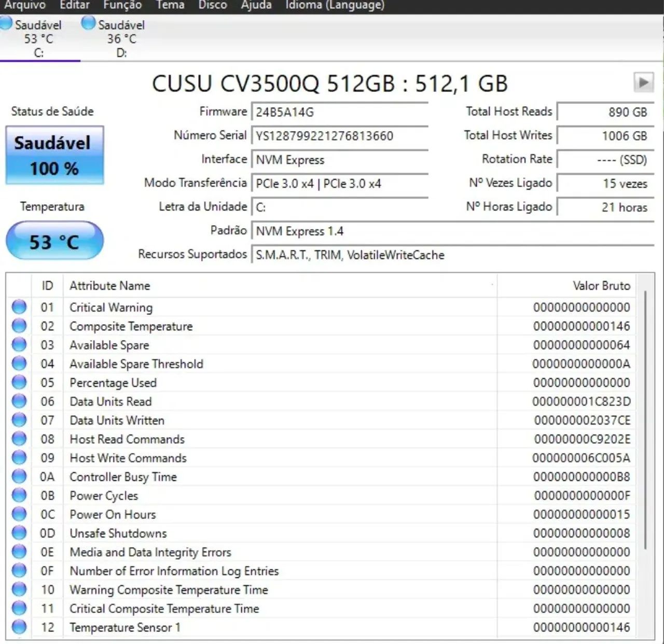
Task: Select drive D: tab at 36 °C
Action: click(x=122, y=38)
